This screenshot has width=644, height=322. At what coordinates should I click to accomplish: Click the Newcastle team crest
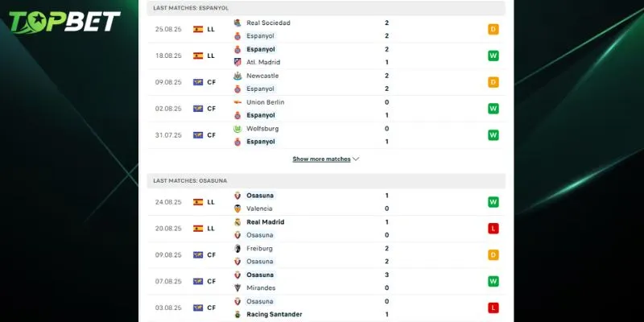point(237,76)
